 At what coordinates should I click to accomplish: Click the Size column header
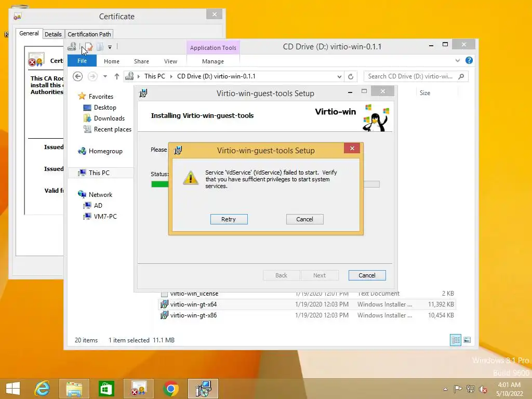[425, 93]
